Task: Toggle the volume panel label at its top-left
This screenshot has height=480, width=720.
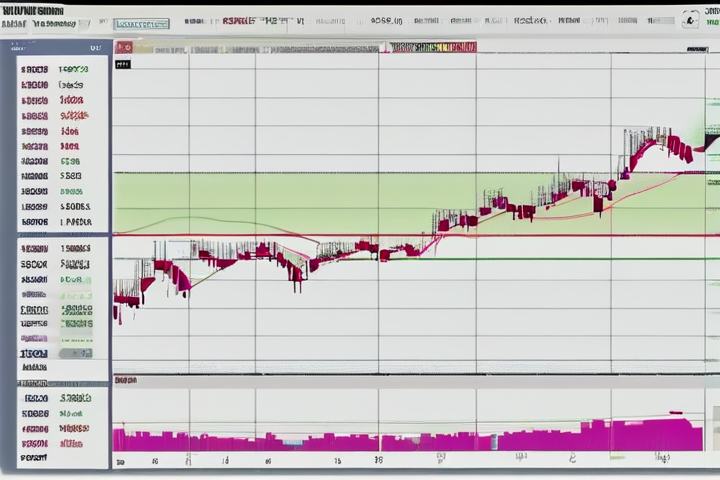Action: pos(126,380)
